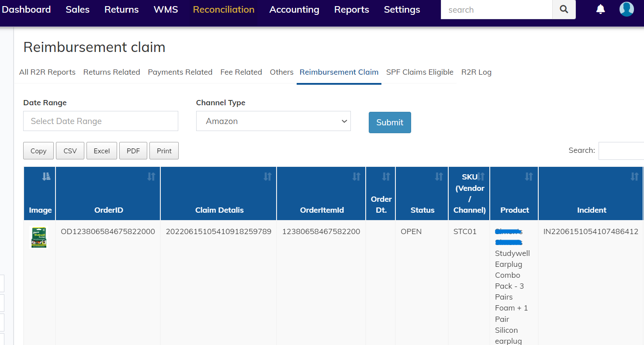Screen dimensions: 644x345
Task: Open the search magnifier in the top bar
Action: [x=564, y=9]
